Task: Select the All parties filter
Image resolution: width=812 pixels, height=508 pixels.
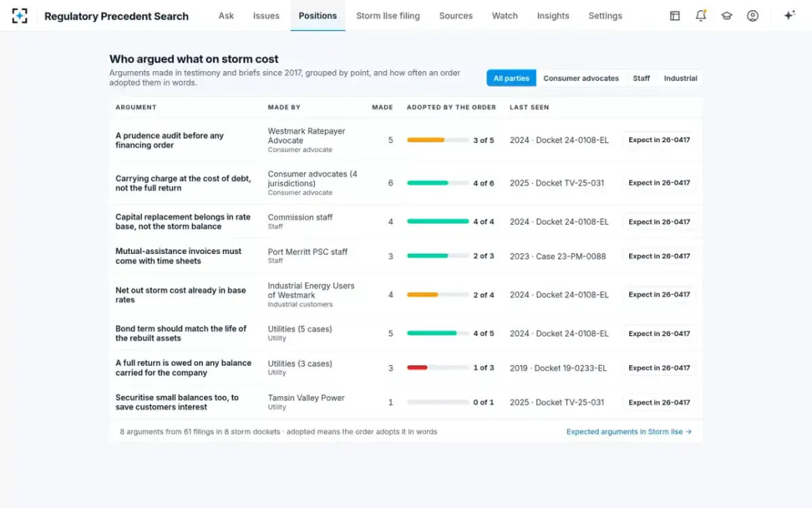Action: tap(512, 79)
